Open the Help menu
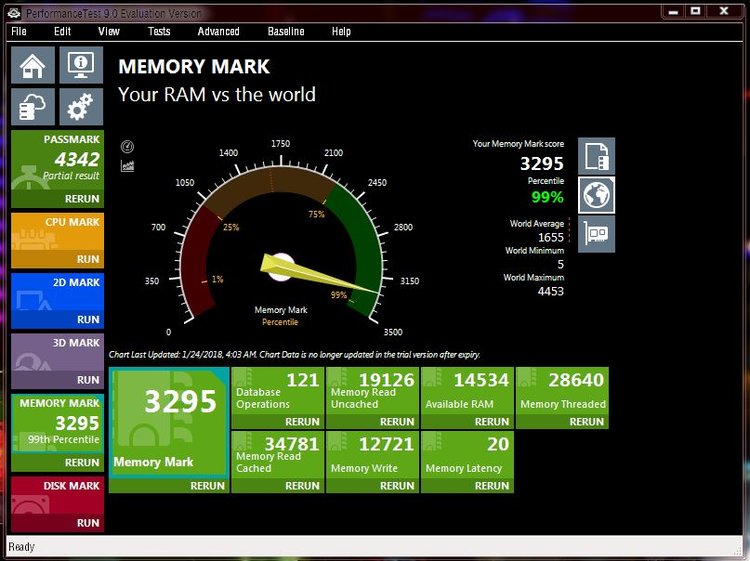The height and width of the screenshot is (561, 750). coord(341,32)
